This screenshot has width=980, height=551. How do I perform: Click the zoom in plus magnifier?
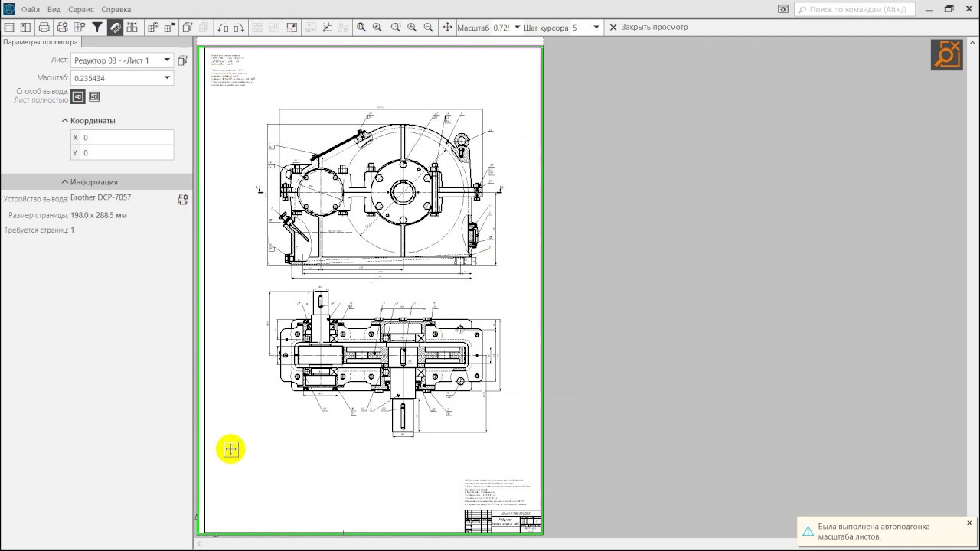pyautogui.click(x=412, y=28)
